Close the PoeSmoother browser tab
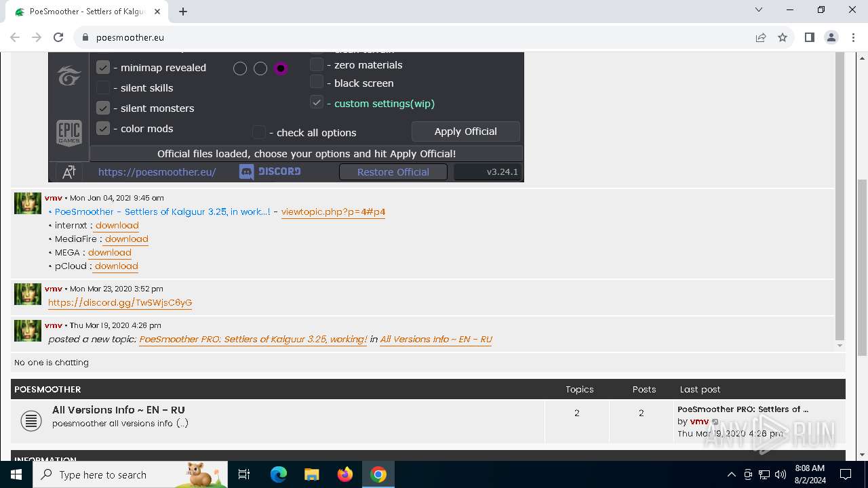Screen dimensions: 868x488 tap(157, 12)
